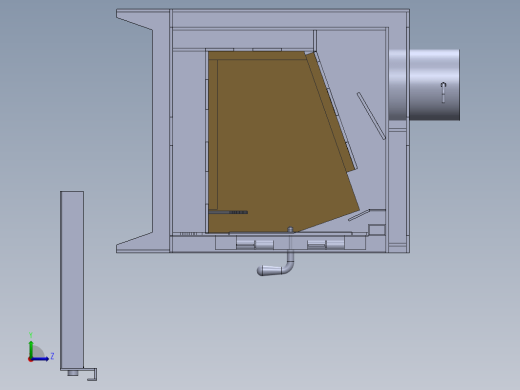520x390 pixels.
Task: Select the tall separate rectangular panel
Action: coord(72,280)
